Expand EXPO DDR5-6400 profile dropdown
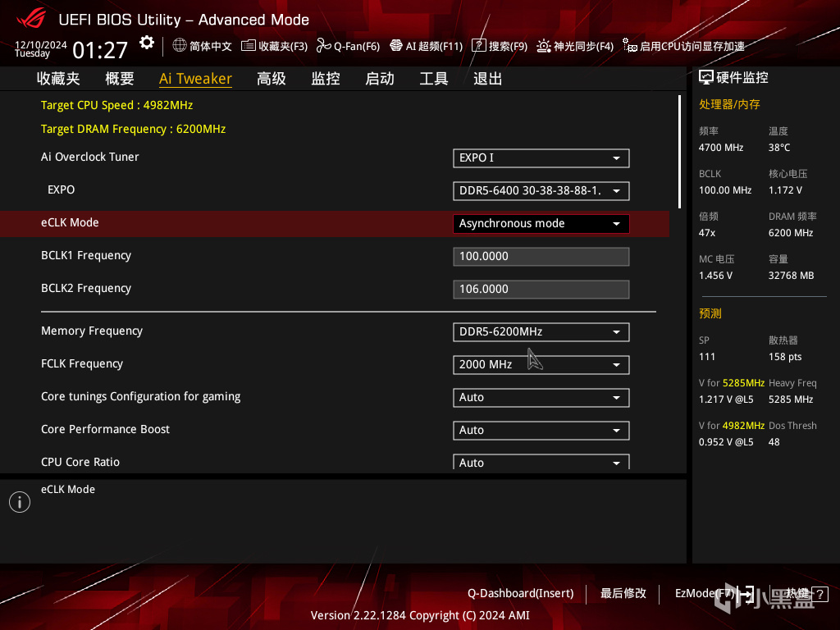This screenshot has width=840, height=630. pos(541,190)
